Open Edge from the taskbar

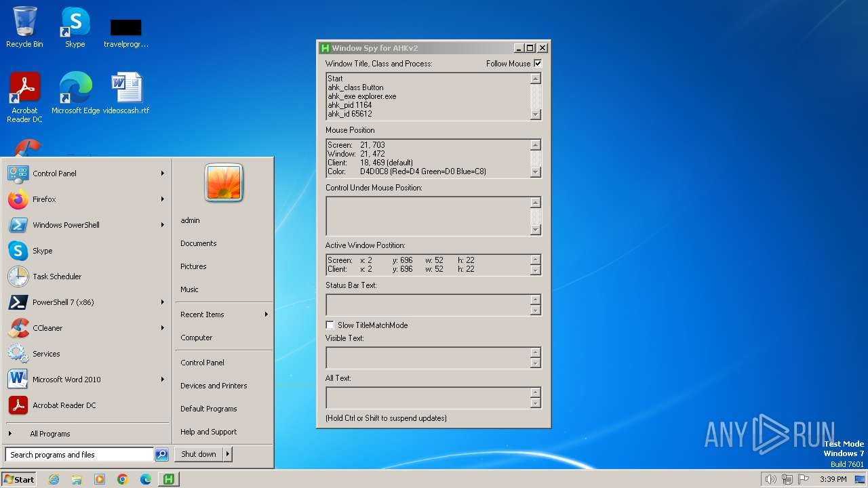(x=146, y=479)
